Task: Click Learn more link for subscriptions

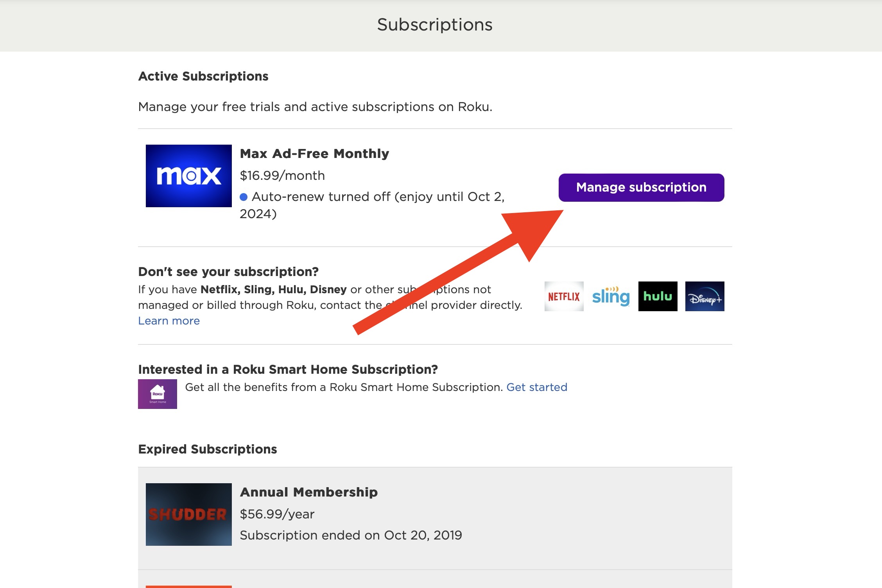Action: click(x=169, y=321)
